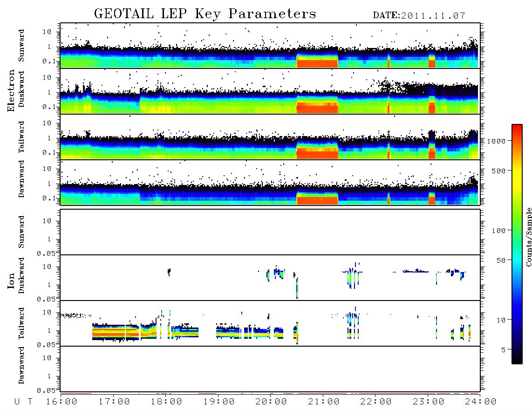The image size is (532, 410).
Task: Click the Counts/Sample color bar label
Action: click(529, 237)
